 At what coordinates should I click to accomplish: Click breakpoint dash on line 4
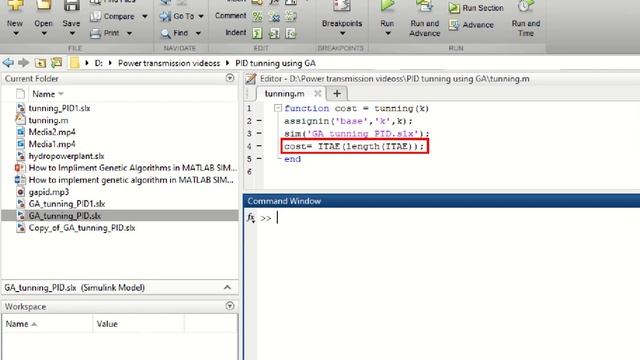pyautogui.click(x=259, y=146)
